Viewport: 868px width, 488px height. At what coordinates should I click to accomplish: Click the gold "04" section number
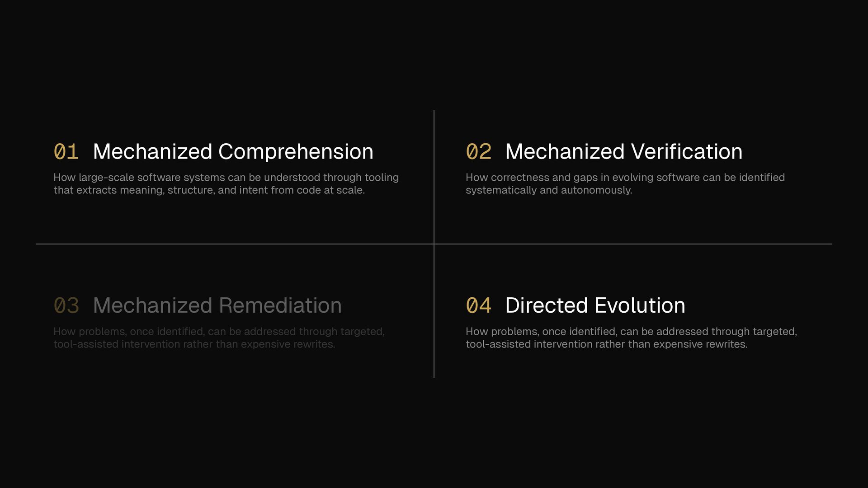[478, 306]
